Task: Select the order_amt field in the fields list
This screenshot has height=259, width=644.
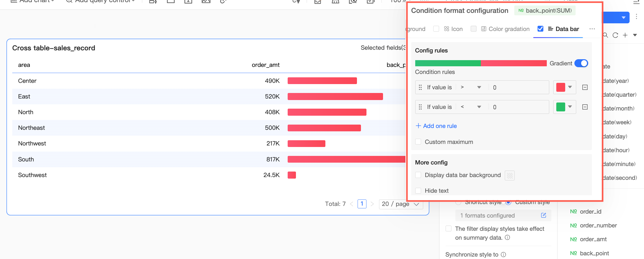Action: [x=593, y=239]
